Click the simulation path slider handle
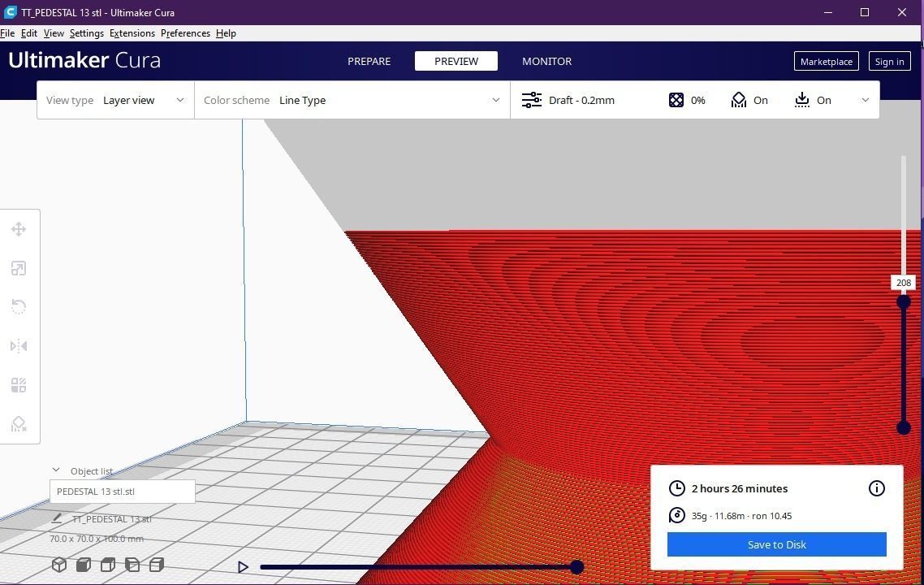The width and height of the screenshot is (924, 585). click(x=577, y=567)
